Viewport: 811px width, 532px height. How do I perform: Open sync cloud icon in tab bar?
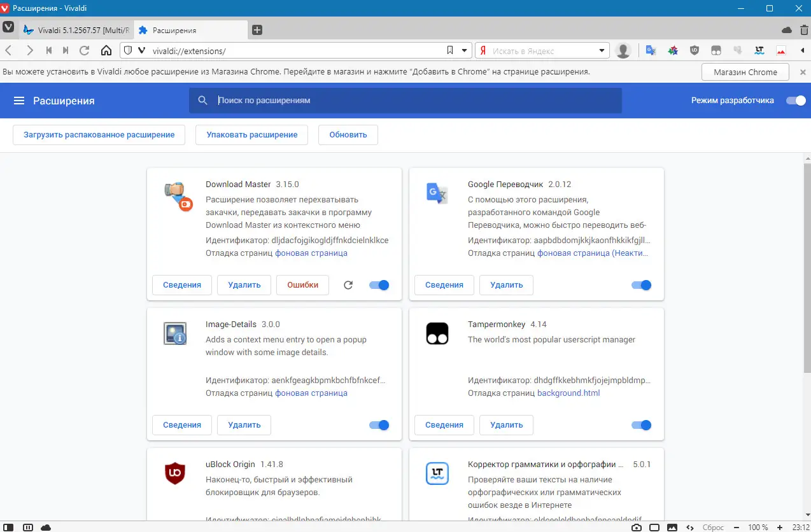point(787,30)
